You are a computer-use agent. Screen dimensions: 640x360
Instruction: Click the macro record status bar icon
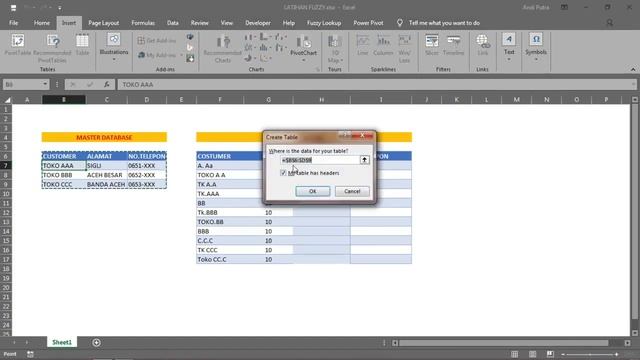[30, 354]
